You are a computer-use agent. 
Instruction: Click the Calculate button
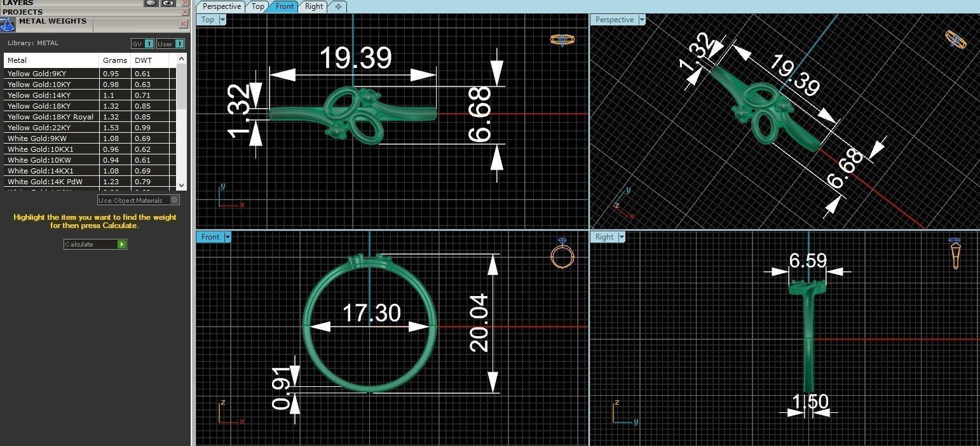click(x=95, y=244)
